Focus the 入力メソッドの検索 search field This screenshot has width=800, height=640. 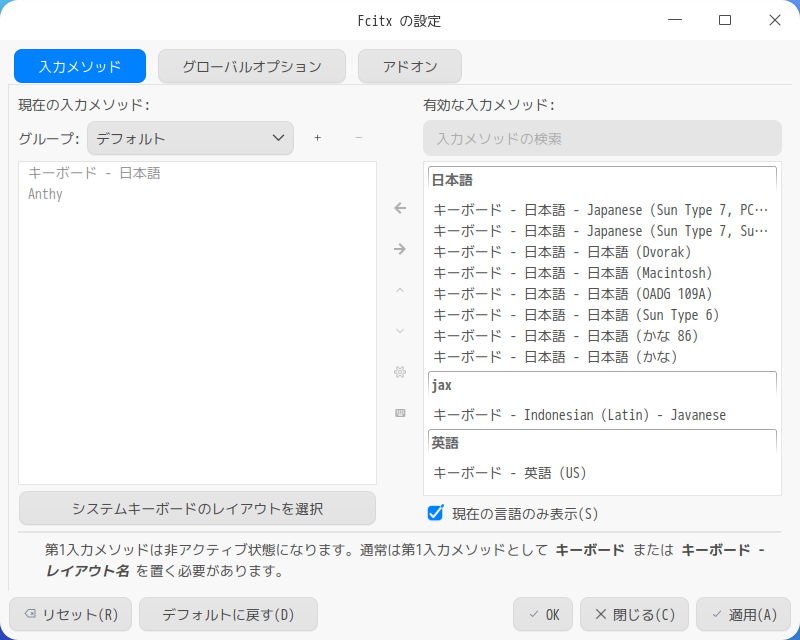[602, 138]
